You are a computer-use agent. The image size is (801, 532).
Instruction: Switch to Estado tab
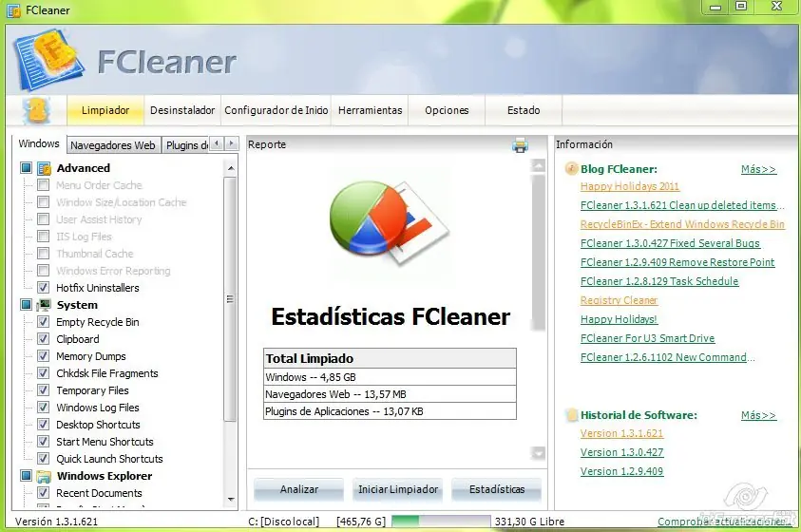click(524, 110)
